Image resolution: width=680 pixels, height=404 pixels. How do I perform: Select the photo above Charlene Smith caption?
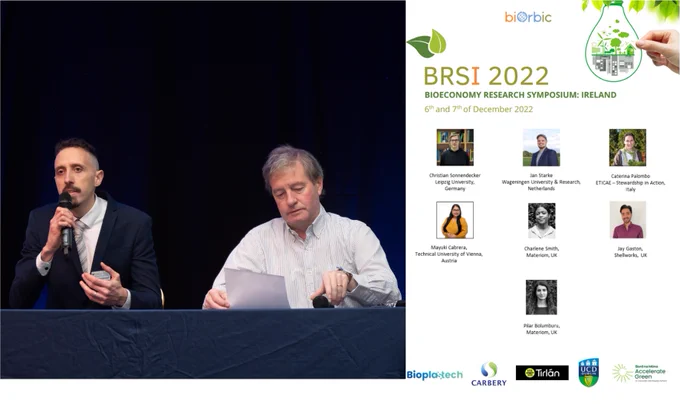(x=542, y=221)
